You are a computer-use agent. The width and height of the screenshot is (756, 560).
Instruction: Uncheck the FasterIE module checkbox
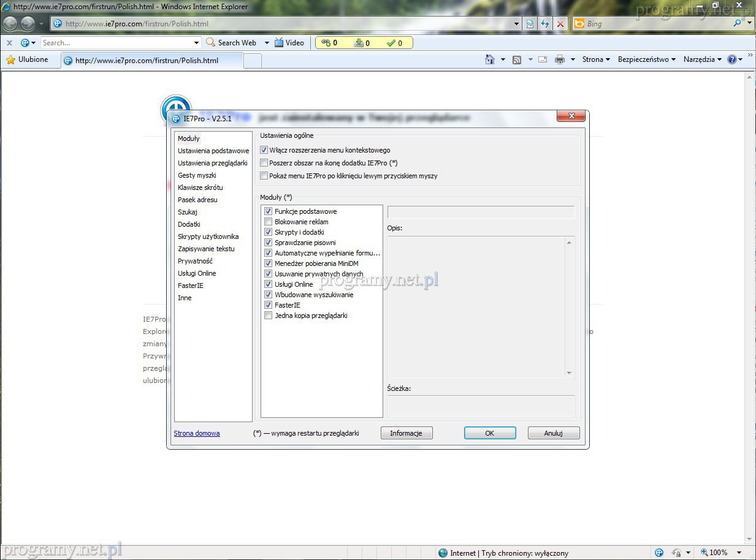point(268,305)
